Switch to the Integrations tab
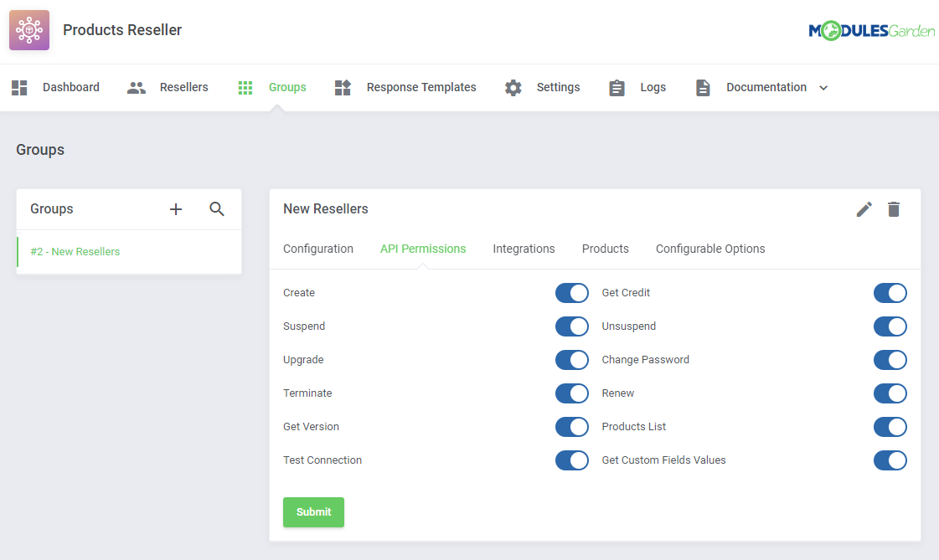This screenshot has height=560, width=939. click(524, 249)
